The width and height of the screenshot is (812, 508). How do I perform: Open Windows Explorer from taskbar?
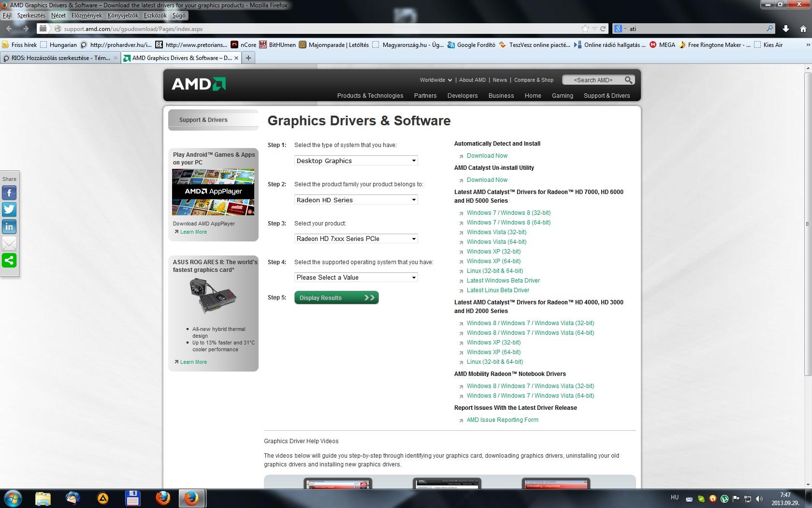click(x=43, y=498)
